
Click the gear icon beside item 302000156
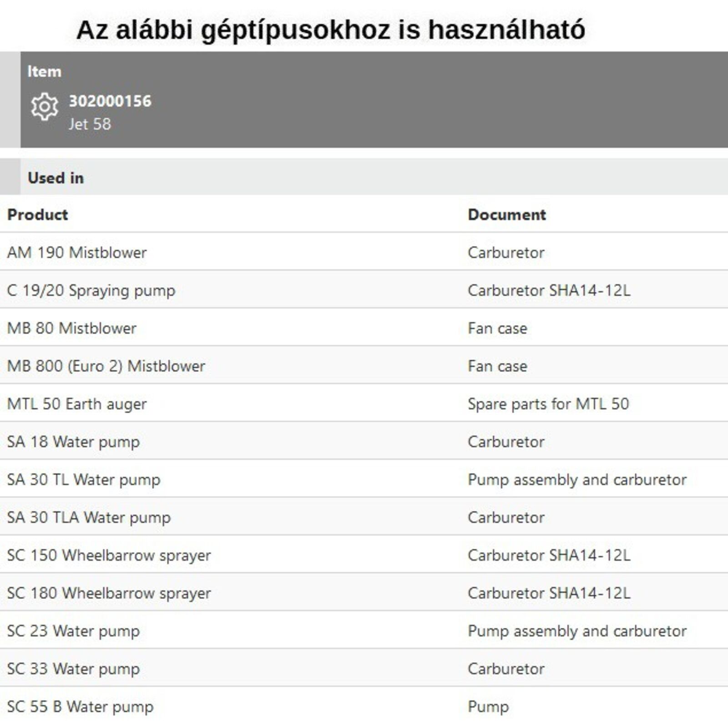(45, 107)
